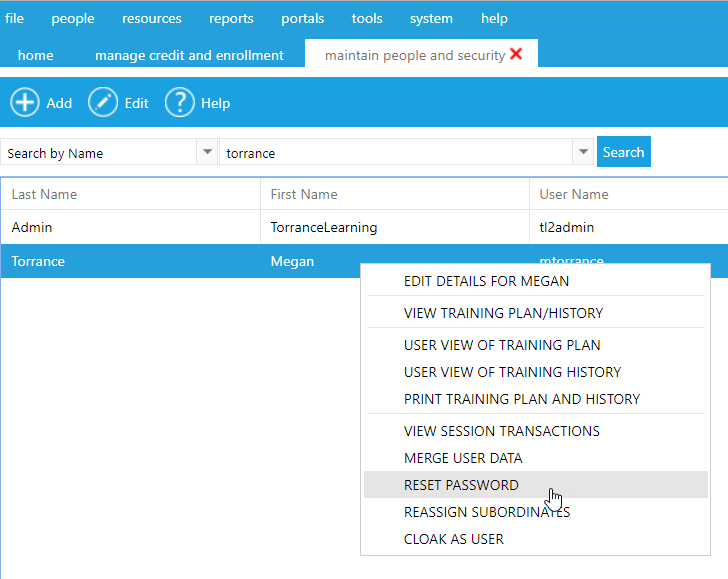Open Help question mark icon
Viewport: 728px width, 579px height.
tap(179, 102)
